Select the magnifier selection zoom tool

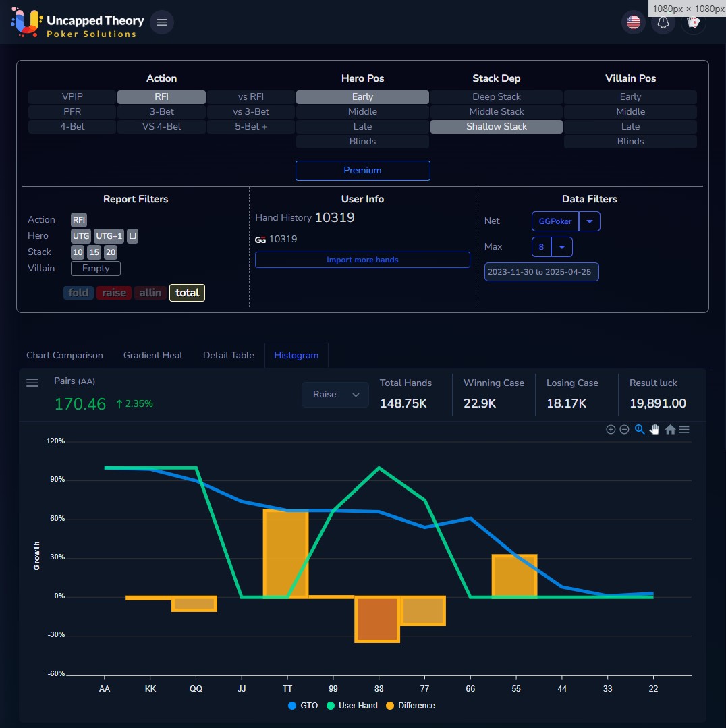pos(640,430)
